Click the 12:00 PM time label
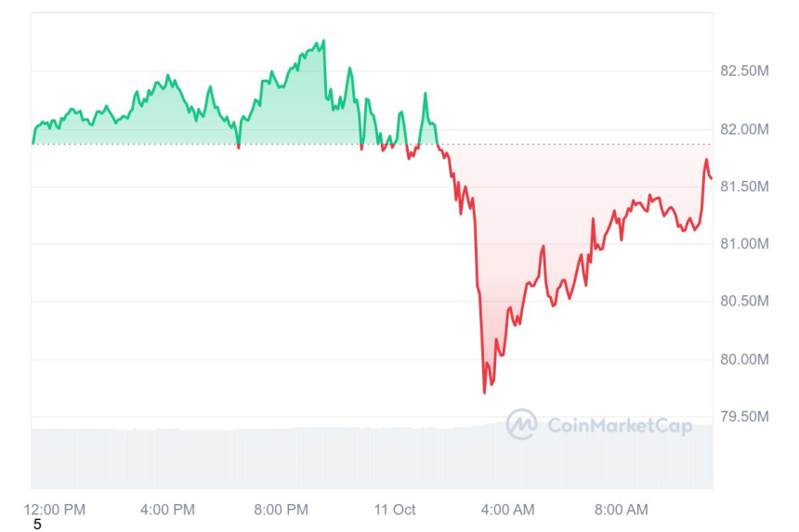The width and height of the screenshot is (799, 532). 54,509
